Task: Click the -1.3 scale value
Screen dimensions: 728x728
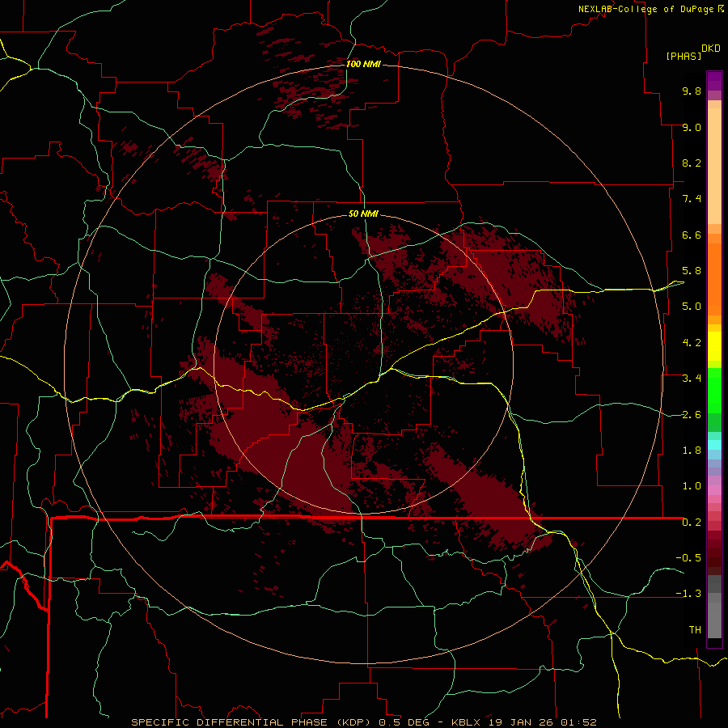Action: pos(688,594)
